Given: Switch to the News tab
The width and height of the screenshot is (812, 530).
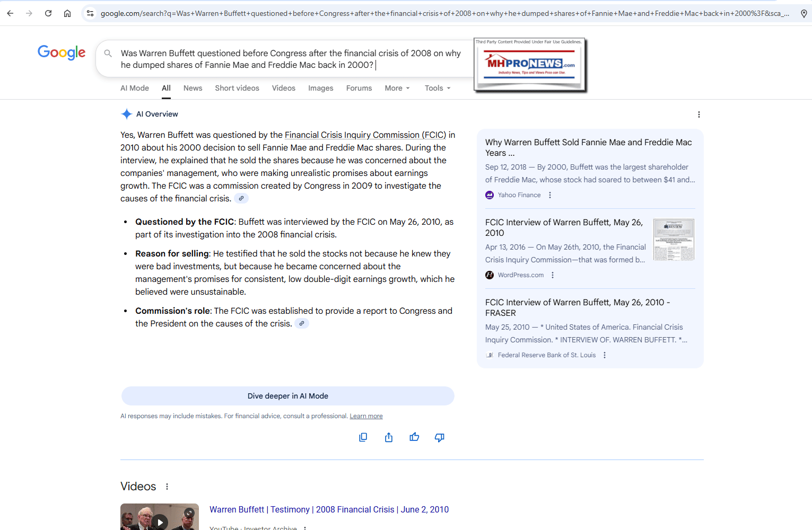Looking at the screenshot, I should click(193, 88).
